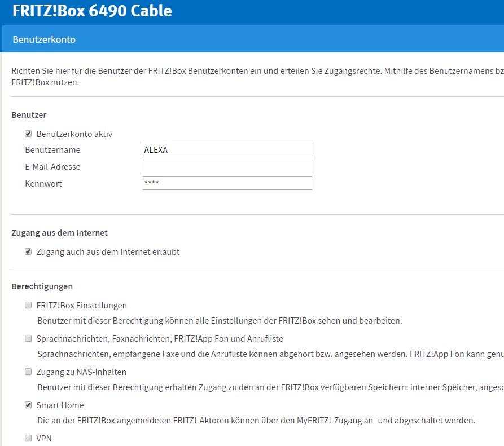This screenshot has height=446, width=504.
Task: Click the 'Benutzer' section heading
Action: point(29,115)
